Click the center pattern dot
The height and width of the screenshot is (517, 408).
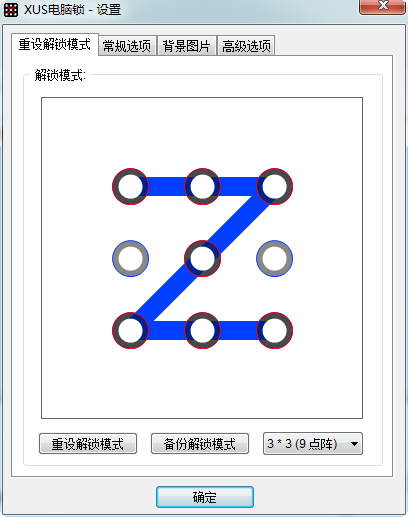click(202, 258)
